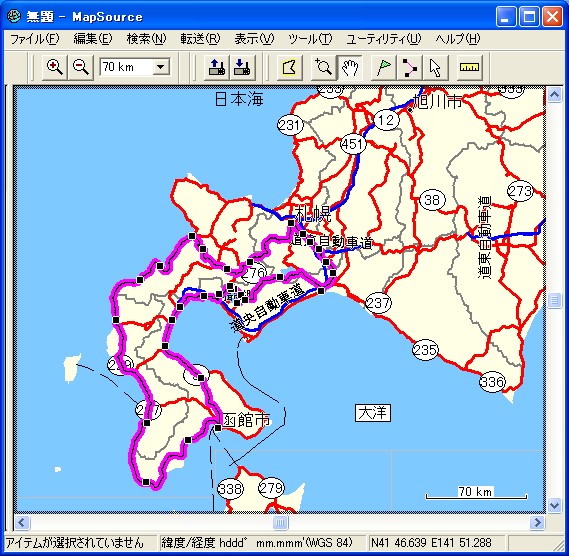Screen dimensions: 569x556
Task: Click the 札幌 city label on map
Action: click(314, 213)
